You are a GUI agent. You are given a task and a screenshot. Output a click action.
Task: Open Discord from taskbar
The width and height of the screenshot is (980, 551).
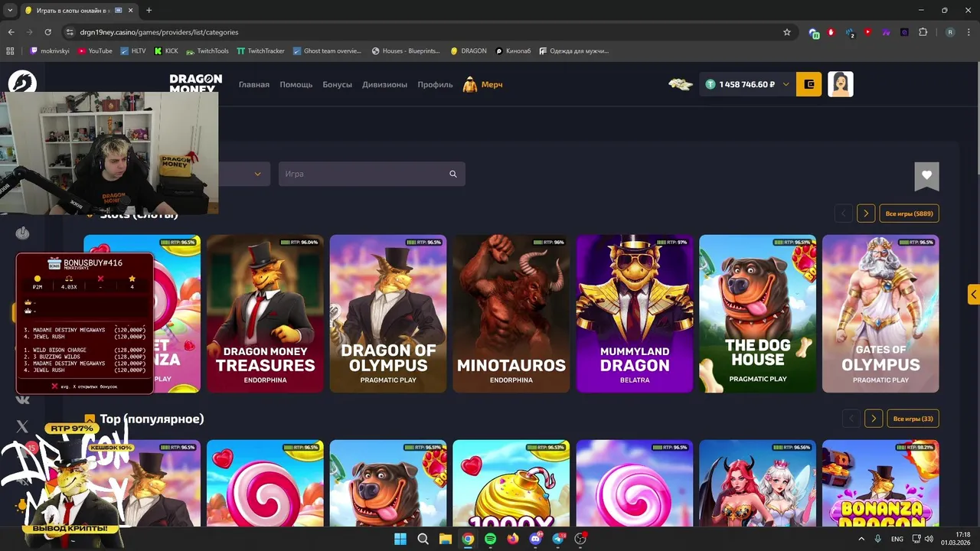535,539
